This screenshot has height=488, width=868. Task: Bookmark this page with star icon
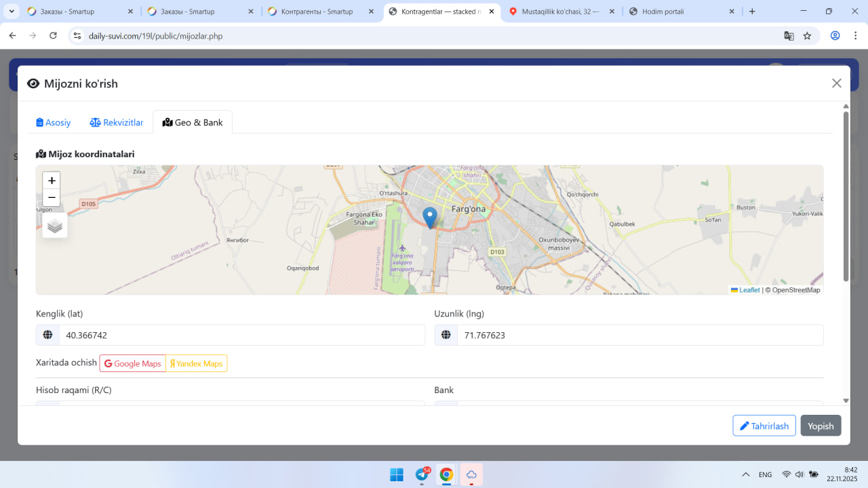tap(807, 36)
